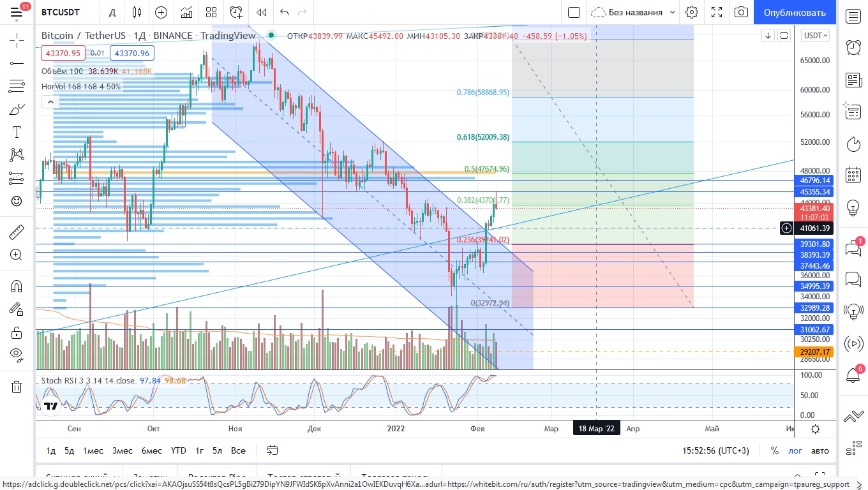This screenshot has width=868, height=490.
Task: Enter fullscreen chart mode
Action: (717, 12)
